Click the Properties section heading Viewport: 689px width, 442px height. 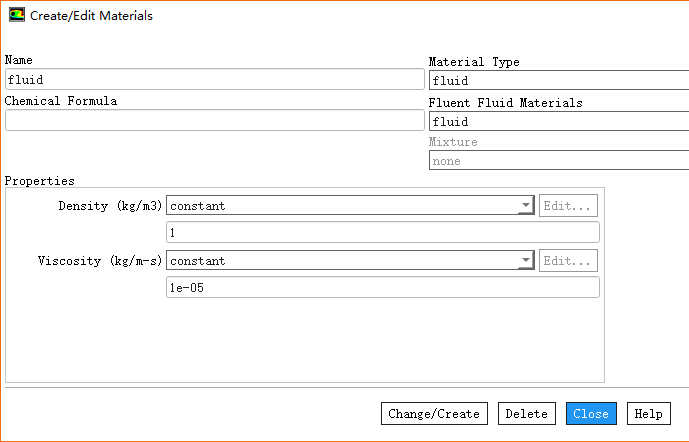(x=40, y=181)
